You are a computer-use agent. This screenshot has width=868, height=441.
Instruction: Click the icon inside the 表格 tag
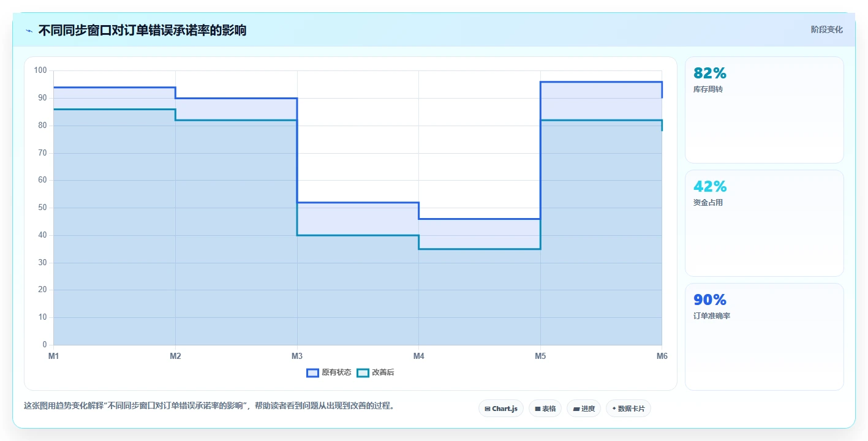point(537,409)
